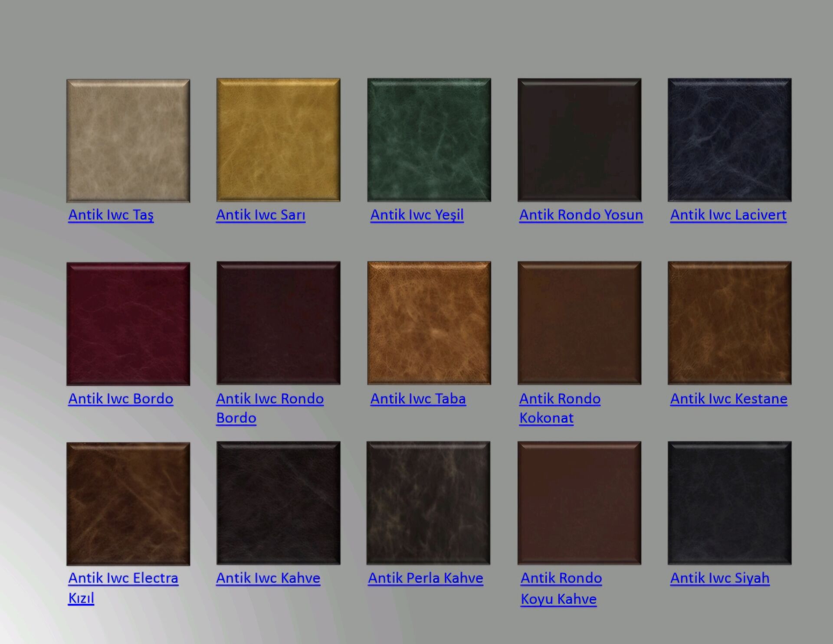Viewport: 833px width, 644px height.
Task: Select the navy blue leather swatch
Action: 729,140
